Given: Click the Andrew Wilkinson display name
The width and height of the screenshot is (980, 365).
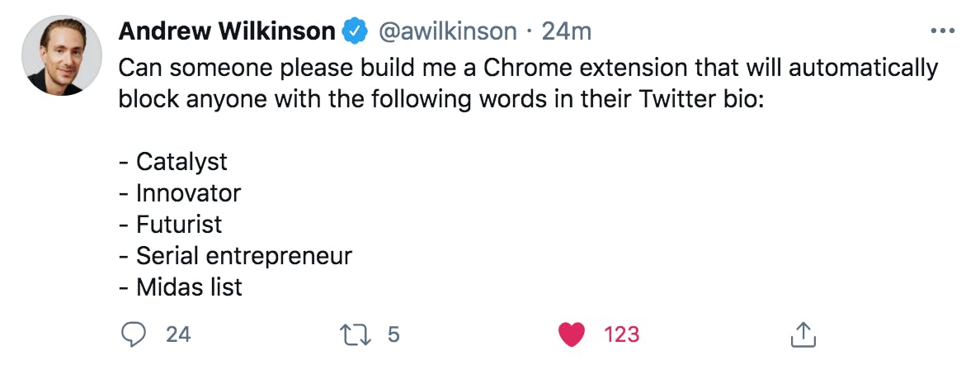Looking at the screenshot, I should [x=227, y=31].
